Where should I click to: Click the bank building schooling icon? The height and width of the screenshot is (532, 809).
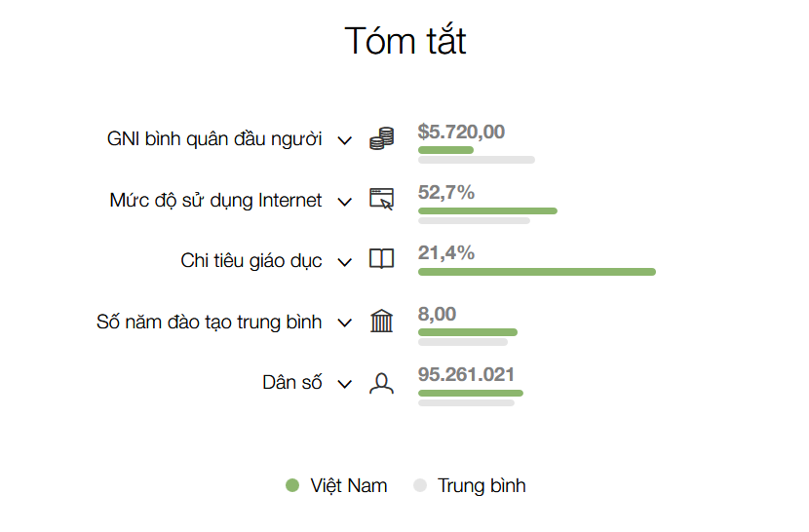coord(381,322)
